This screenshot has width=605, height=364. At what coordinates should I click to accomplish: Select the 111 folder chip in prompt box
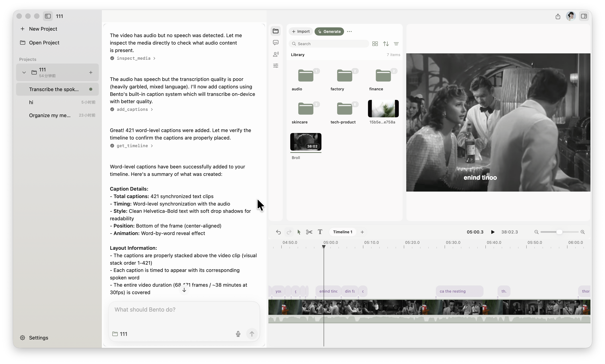pos(120,334)
